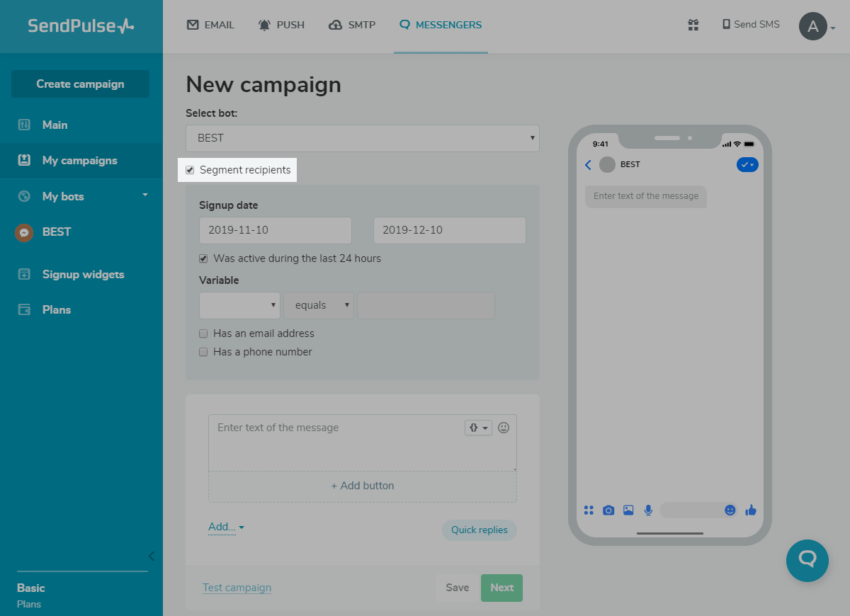Click the microphone icon in phone preview
This screenshot has width=850, height=616.
[648, 511]
